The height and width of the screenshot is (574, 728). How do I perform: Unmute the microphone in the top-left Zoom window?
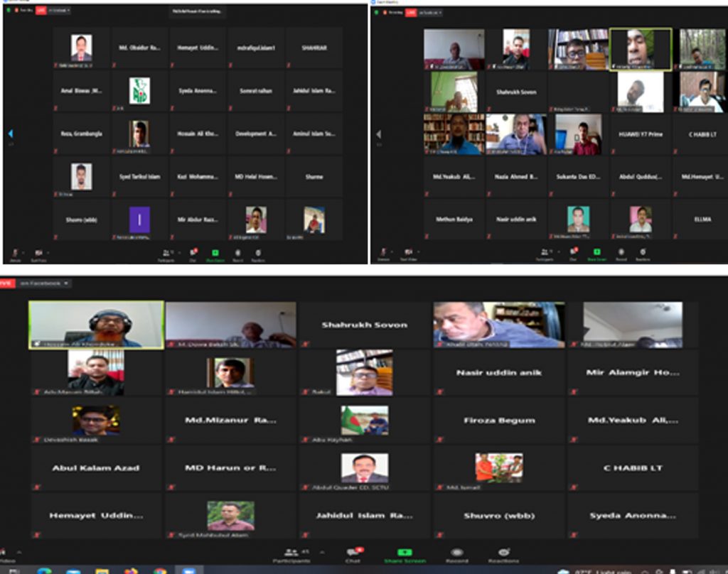tap(16, 255)
